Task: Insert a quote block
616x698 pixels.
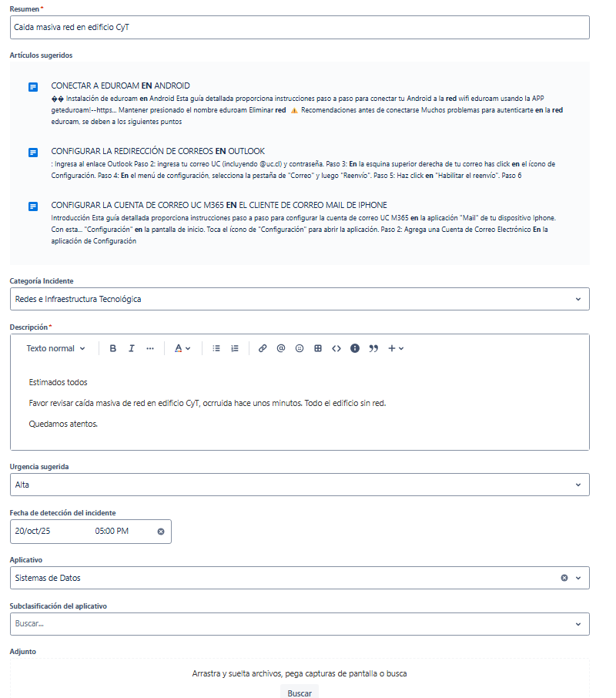Action: [373, 348]
